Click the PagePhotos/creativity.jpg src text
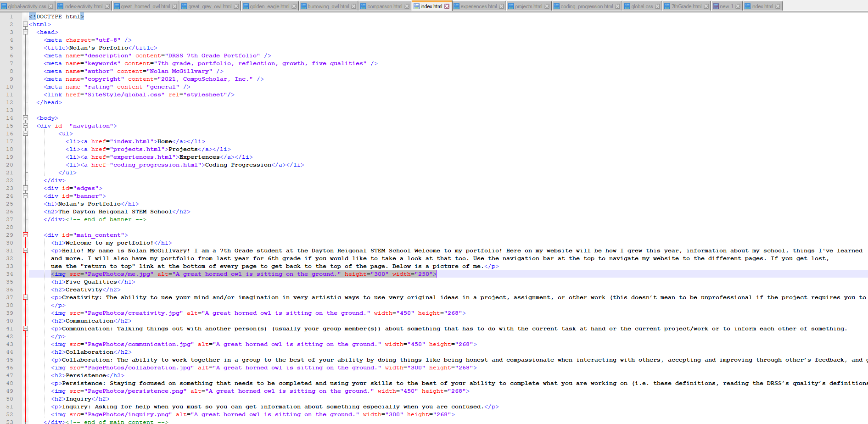The image size is (868, 424). pos(134,313)
